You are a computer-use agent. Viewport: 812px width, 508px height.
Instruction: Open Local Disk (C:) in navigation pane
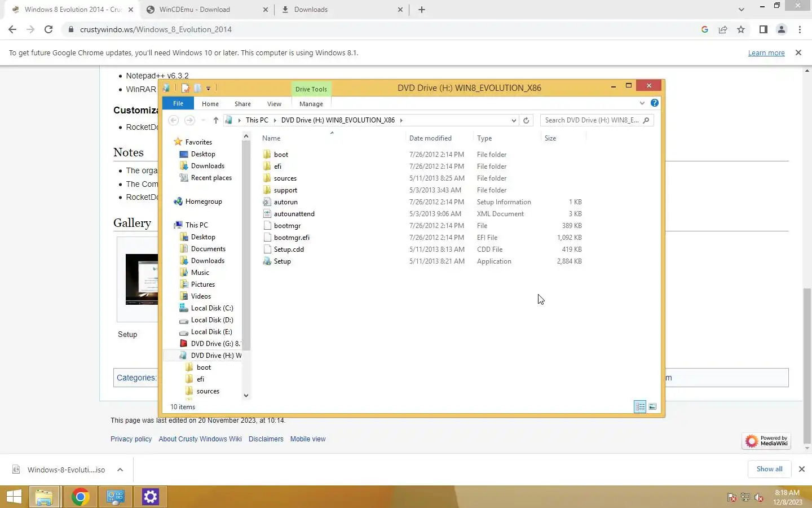pos(212,308)
